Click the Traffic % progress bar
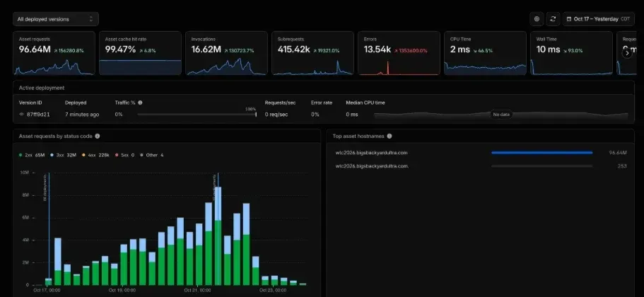 pyautogui.click(x=197, y=115)
